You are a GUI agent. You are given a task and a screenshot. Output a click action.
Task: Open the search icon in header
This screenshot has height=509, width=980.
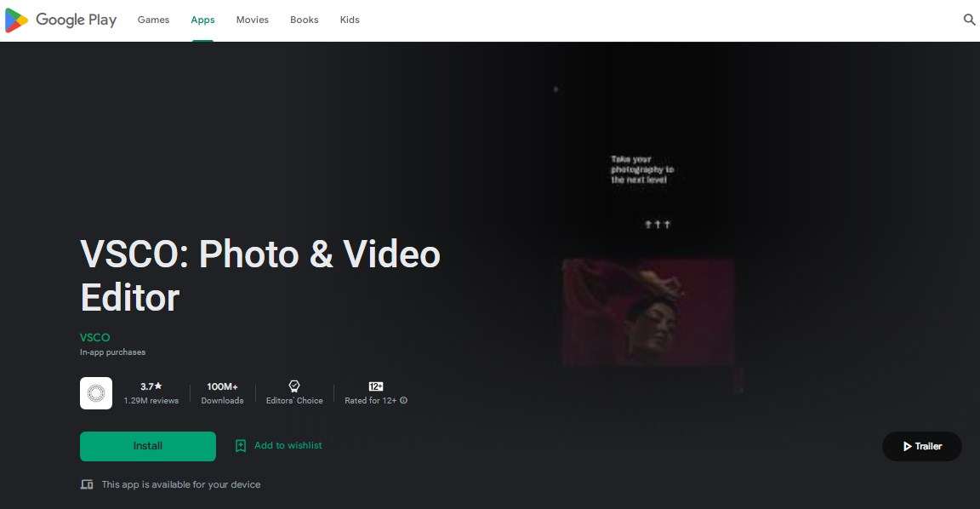pos(970,20)
